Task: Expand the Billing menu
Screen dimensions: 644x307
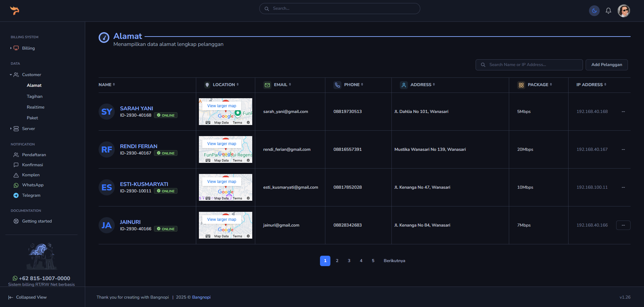Action: 28,48
